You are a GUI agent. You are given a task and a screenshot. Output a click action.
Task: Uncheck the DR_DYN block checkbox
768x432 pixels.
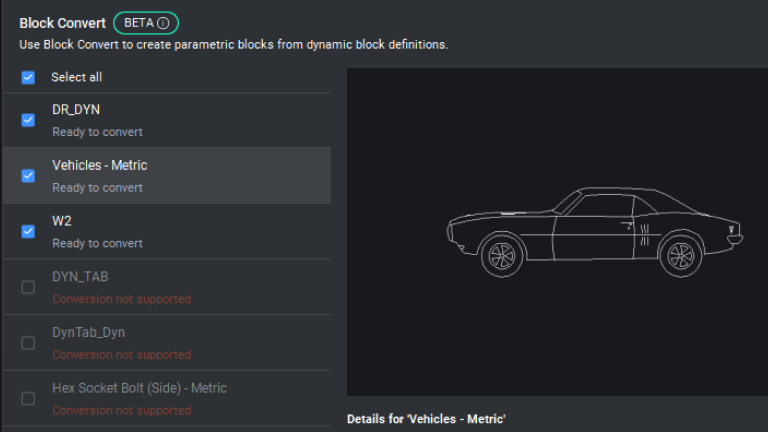(x=28, y=120)
